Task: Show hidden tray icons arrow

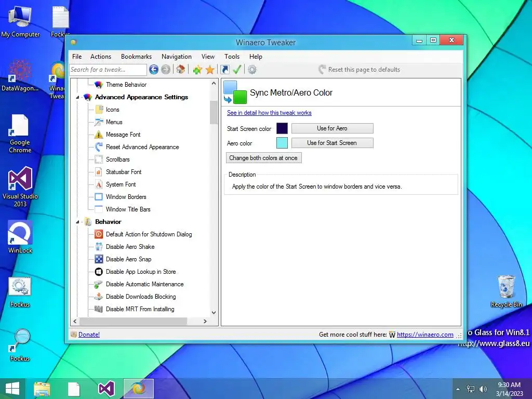Action: coord(458,389)
